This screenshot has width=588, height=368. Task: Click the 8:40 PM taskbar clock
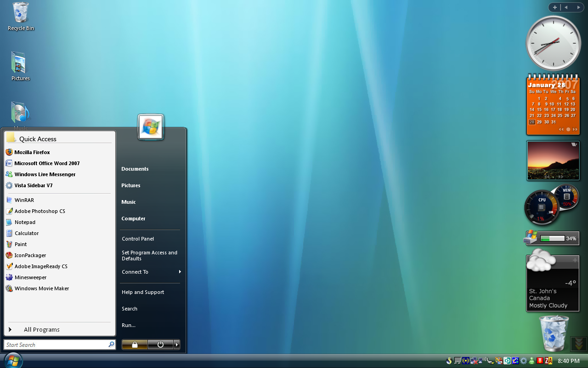click(x=569, y=361)
